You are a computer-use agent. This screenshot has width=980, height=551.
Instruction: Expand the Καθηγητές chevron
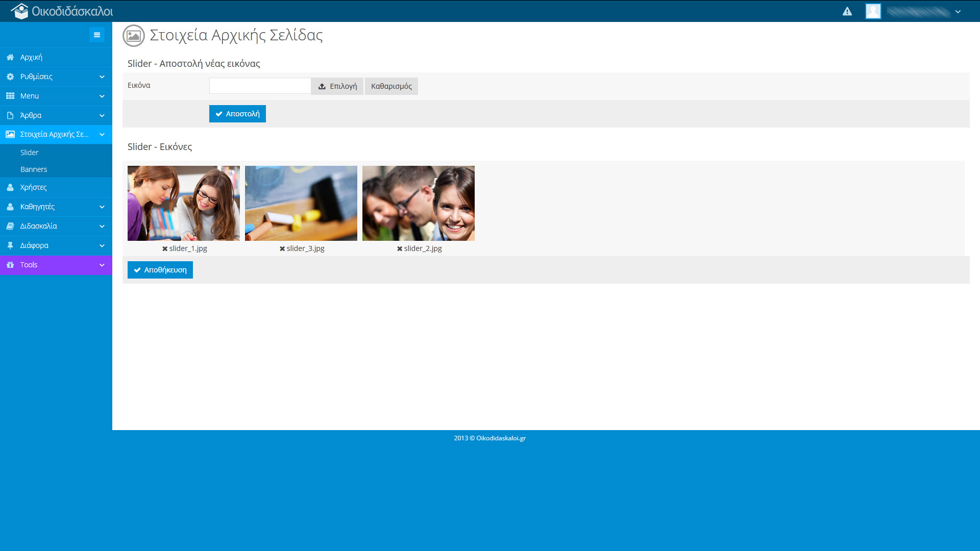pos(102,207)
